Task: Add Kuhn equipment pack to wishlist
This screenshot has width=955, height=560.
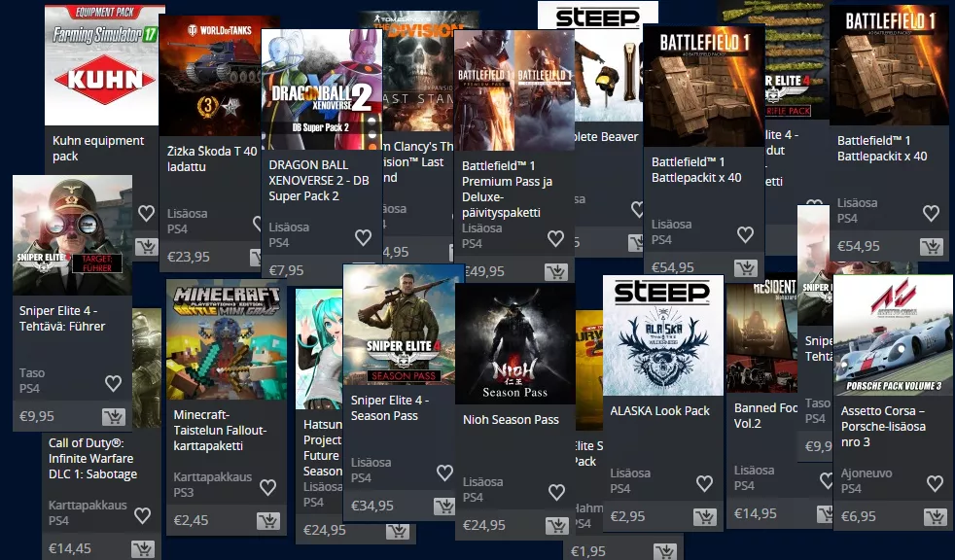Action: pos(146,213)
